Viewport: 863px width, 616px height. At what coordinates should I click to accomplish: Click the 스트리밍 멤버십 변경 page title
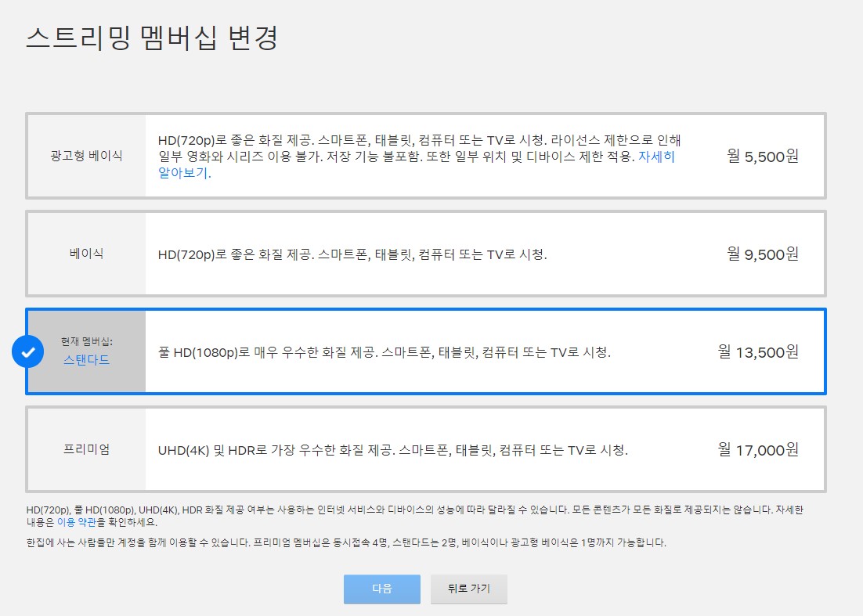tap(153, 37)
